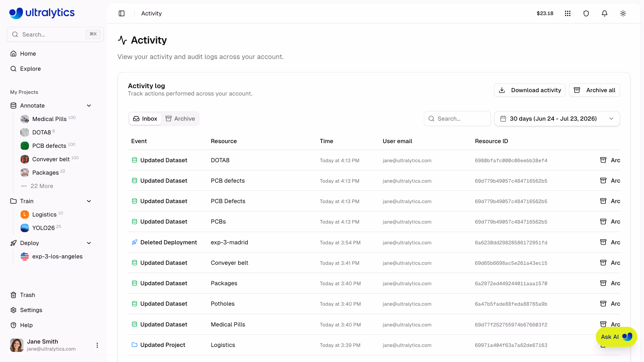
Task: Click resource ID 6980bfafc000c06eebb38ef4
Action: point(511,161)
